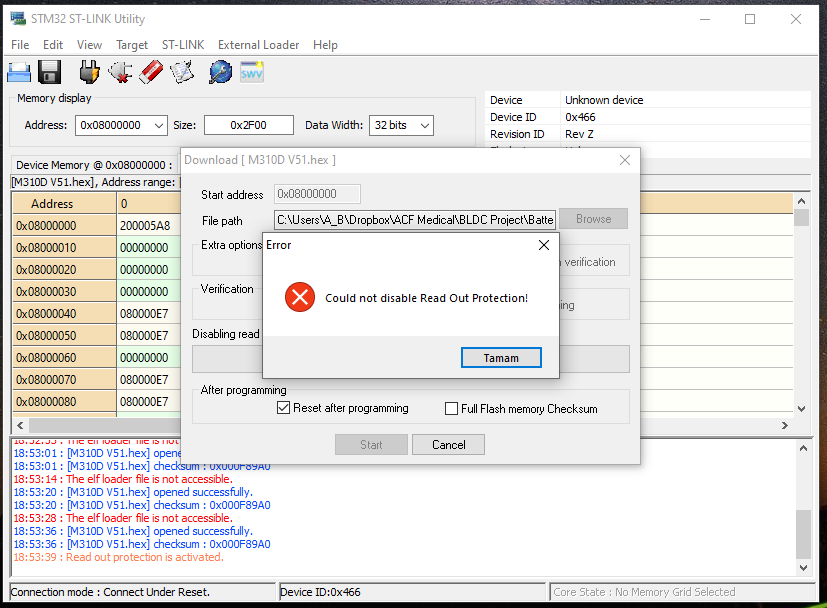The image size is (827, 608).
Task: Click the Program verify toolbar icon
Action: [x=182, y=72]
